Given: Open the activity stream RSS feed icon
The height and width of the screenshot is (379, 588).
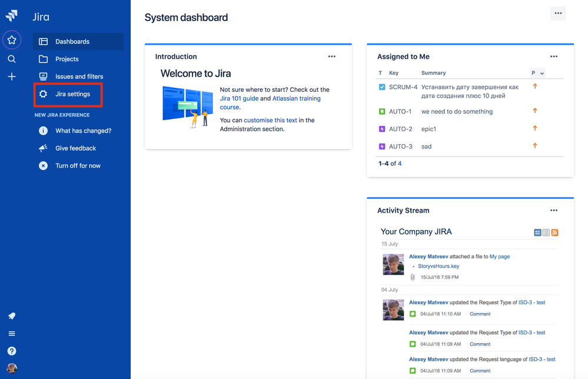Looking at the screenshot, I should (554, 232).
